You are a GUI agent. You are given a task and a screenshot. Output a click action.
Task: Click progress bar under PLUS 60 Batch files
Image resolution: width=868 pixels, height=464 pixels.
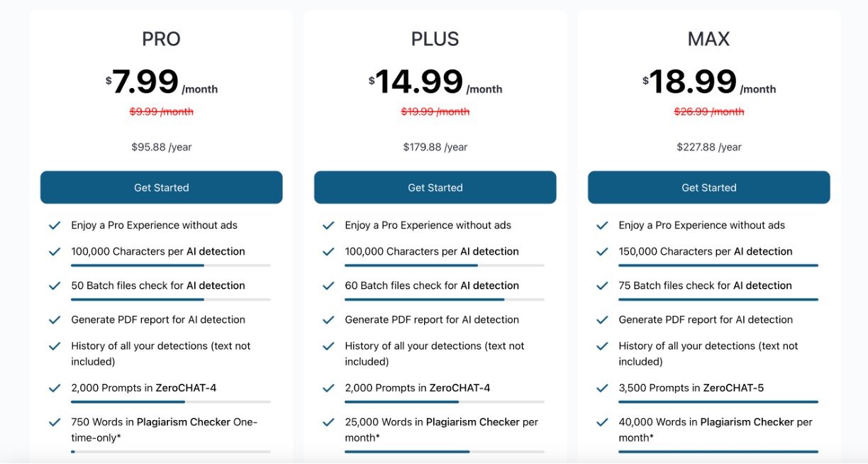[444, 299]
